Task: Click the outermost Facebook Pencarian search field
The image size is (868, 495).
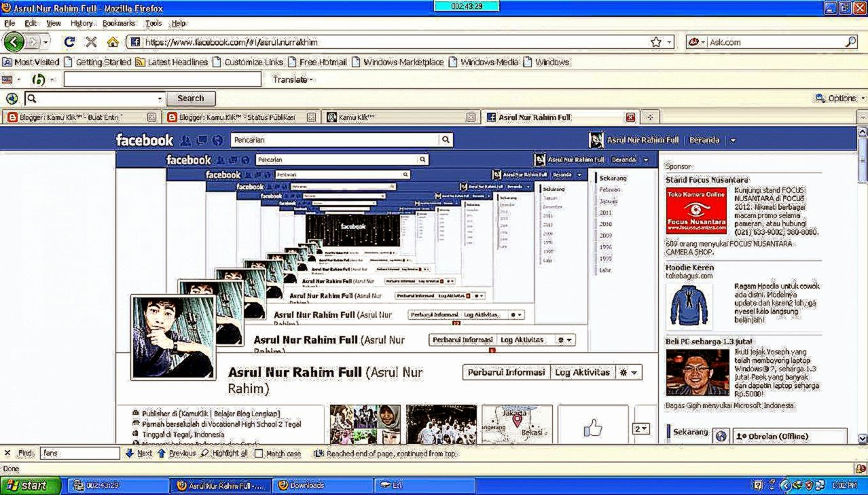Action: point(335,140)
